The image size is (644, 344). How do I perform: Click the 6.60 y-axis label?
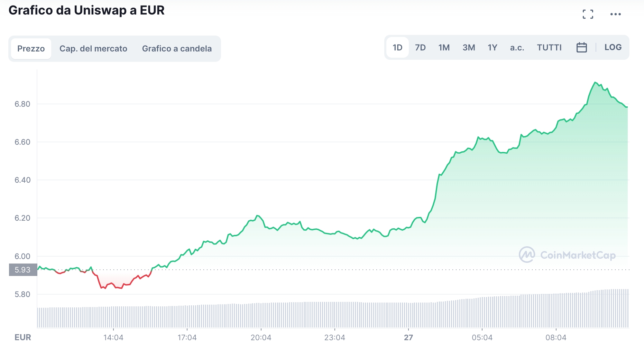click(22, 142)
